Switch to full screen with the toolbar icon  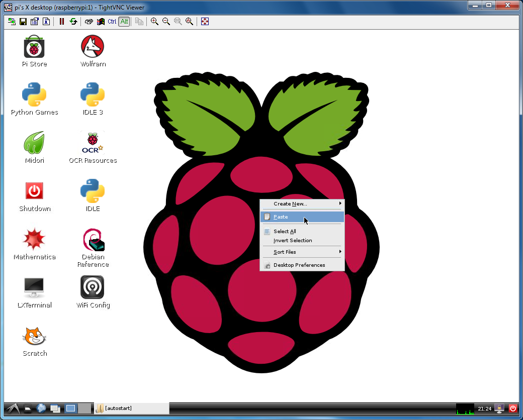pyautogui.click(x=205, y=22)
